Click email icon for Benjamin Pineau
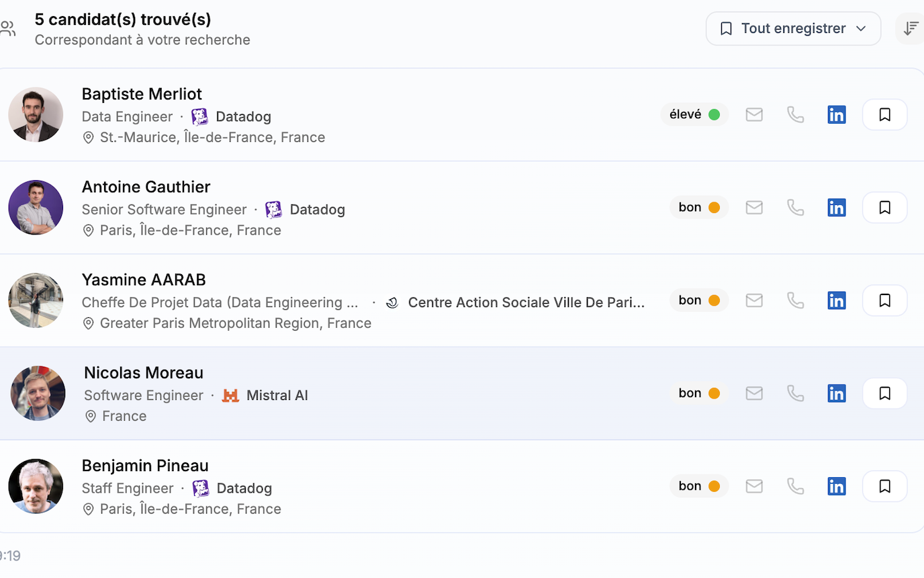 coord(754,486)
